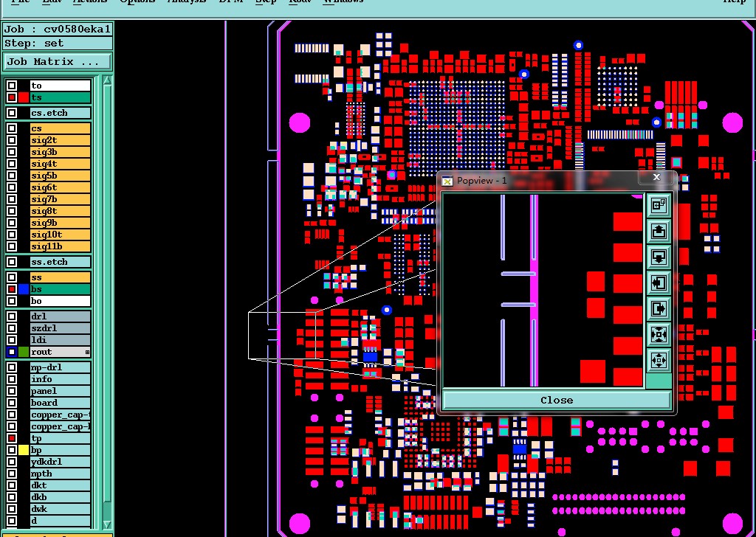756x537 pixels.
Task: Click the top window-link icon in Popview
Action: [659, 206]
